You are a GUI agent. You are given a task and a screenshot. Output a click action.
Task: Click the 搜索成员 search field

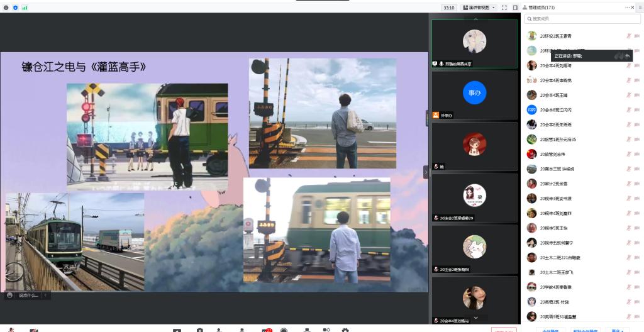coord(582,19)
